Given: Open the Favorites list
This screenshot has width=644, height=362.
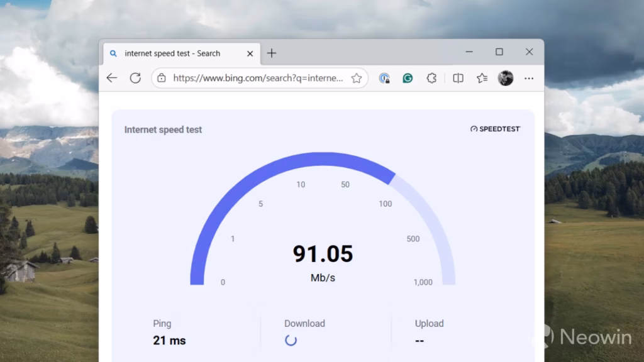Looking at the screenshot, I should click(x=482, y=78).
